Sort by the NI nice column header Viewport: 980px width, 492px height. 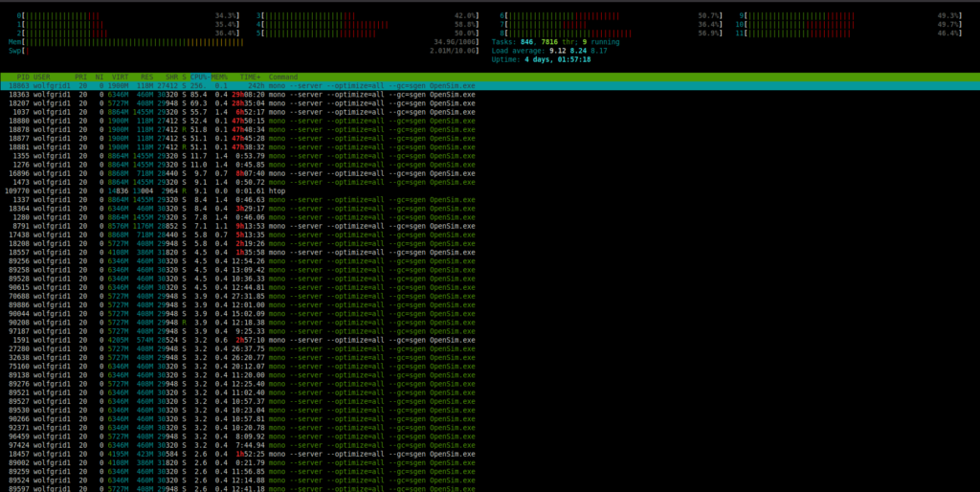100,77
